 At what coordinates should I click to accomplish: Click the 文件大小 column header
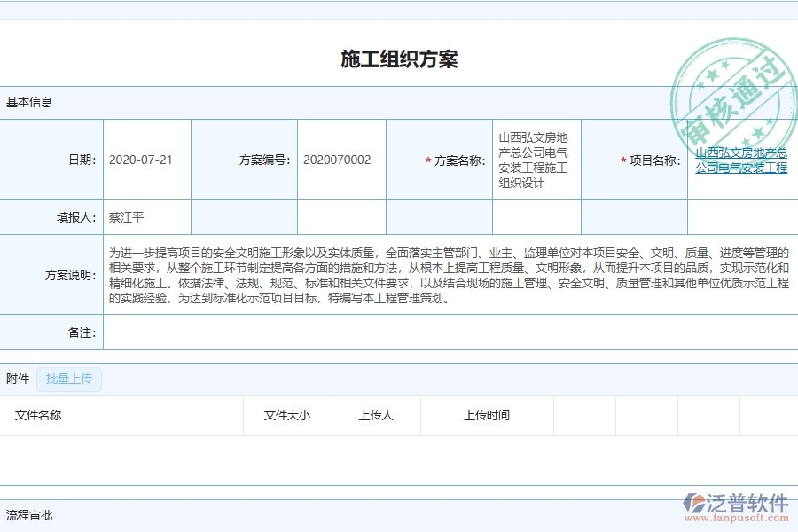(286, 415)
